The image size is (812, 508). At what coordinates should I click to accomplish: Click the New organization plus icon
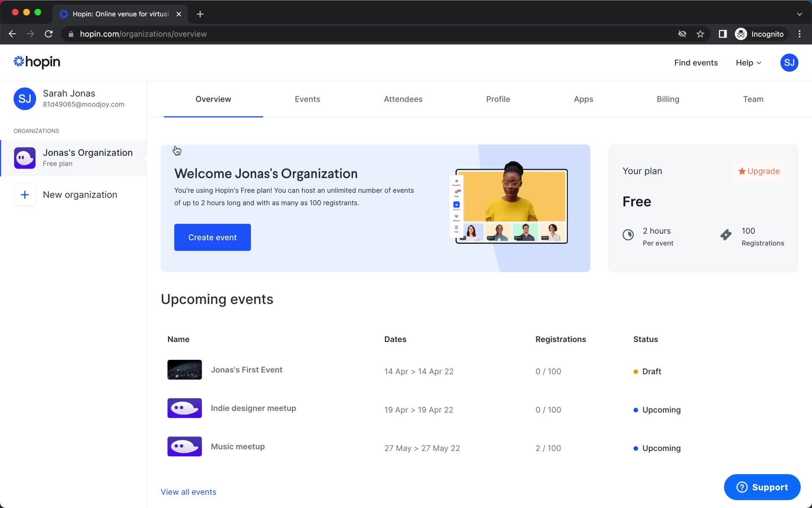[25, 194]
